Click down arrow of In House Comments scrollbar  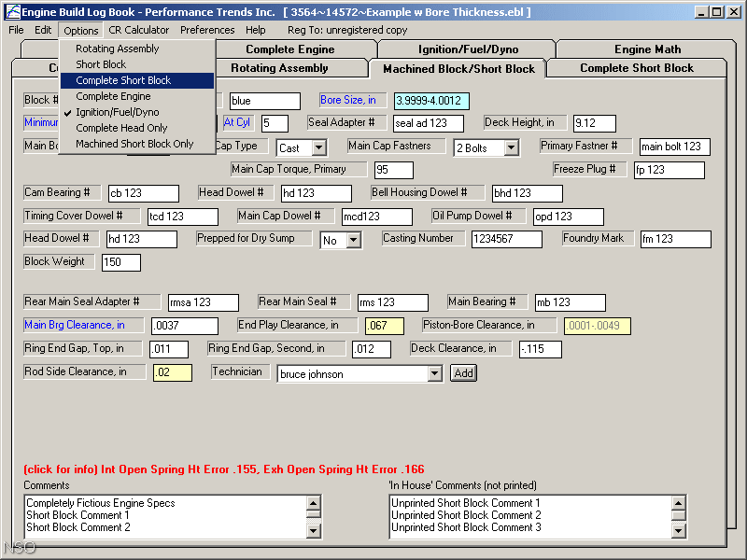(x=679, y=530)
